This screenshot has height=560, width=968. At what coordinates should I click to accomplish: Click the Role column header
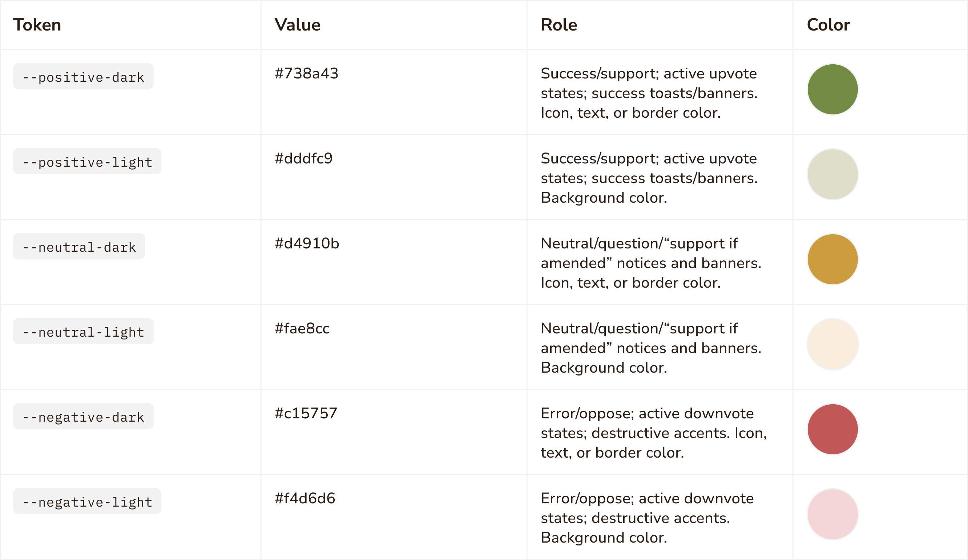click(559, 25)
